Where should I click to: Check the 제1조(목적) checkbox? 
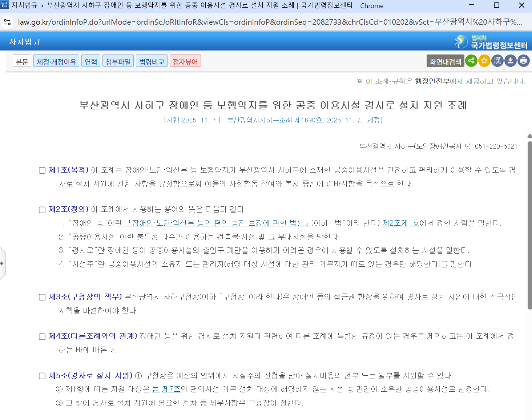point(42,170)
